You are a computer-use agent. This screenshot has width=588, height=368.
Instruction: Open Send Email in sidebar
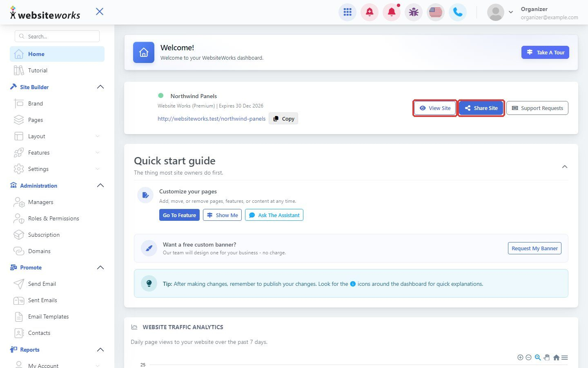[x=57, y=284]
